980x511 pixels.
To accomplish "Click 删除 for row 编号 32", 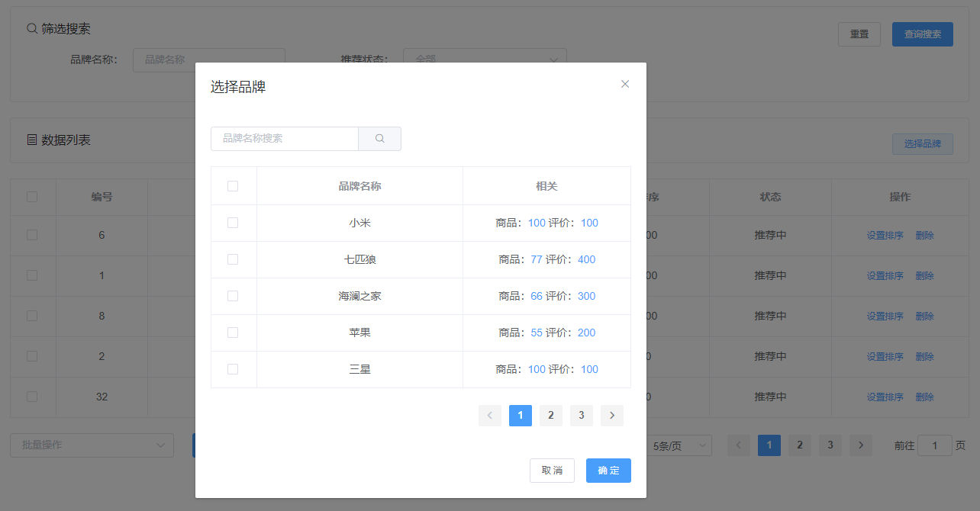I will coord(924,397).
